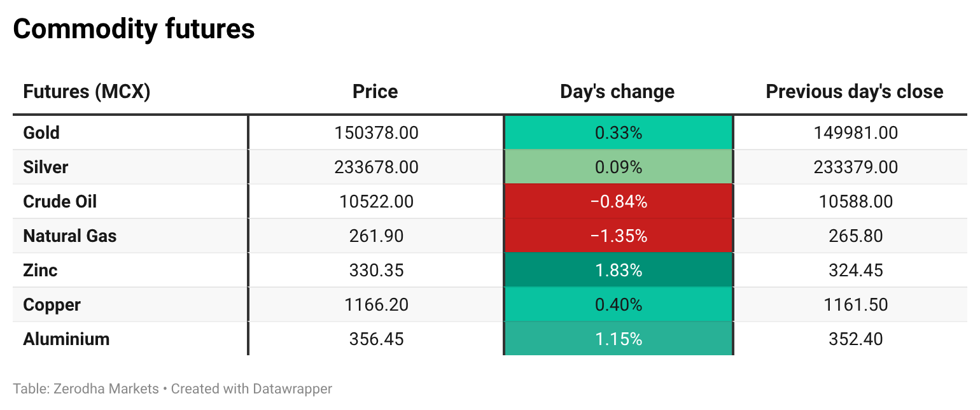Screen dimensions: 980x410
Task: Select the "Previous day's close" column header
Action: tap(855, 92)
